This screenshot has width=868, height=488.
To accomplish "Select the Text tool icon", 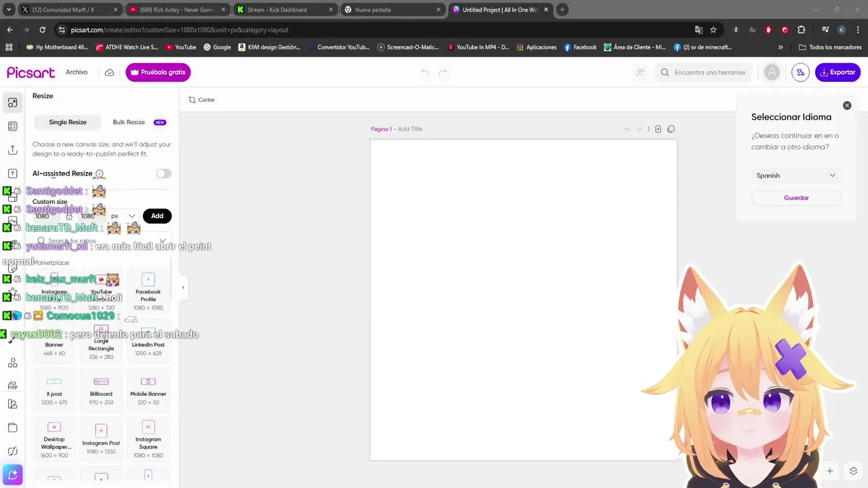I will point(12,174).
